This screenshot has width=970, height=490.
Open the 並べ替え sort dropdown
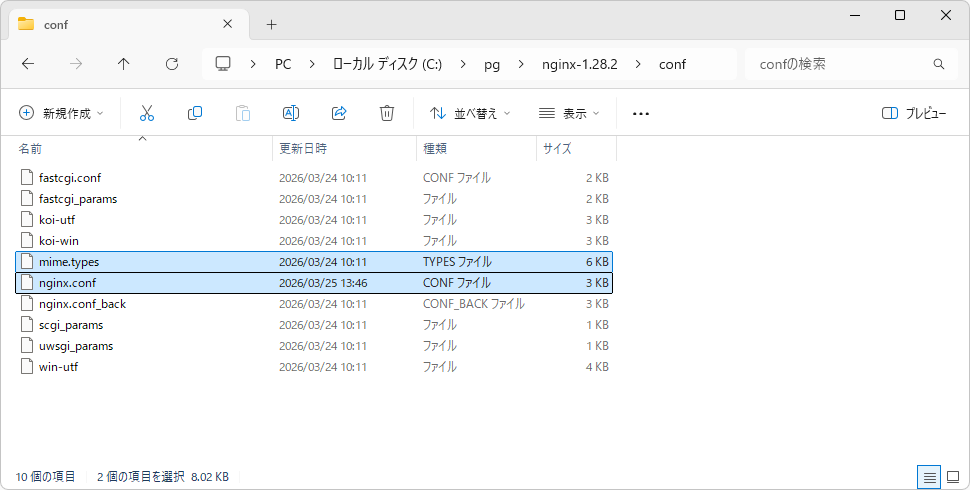[470, 113]
